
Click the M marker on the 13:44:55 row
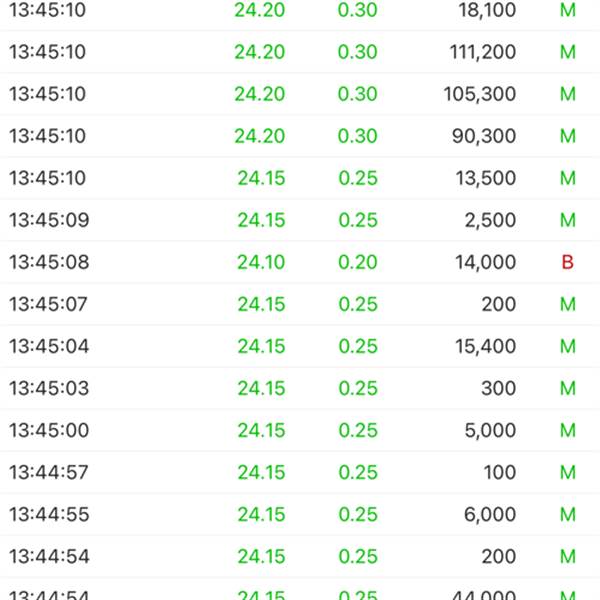pyautogui.click(x=568, y=514)
